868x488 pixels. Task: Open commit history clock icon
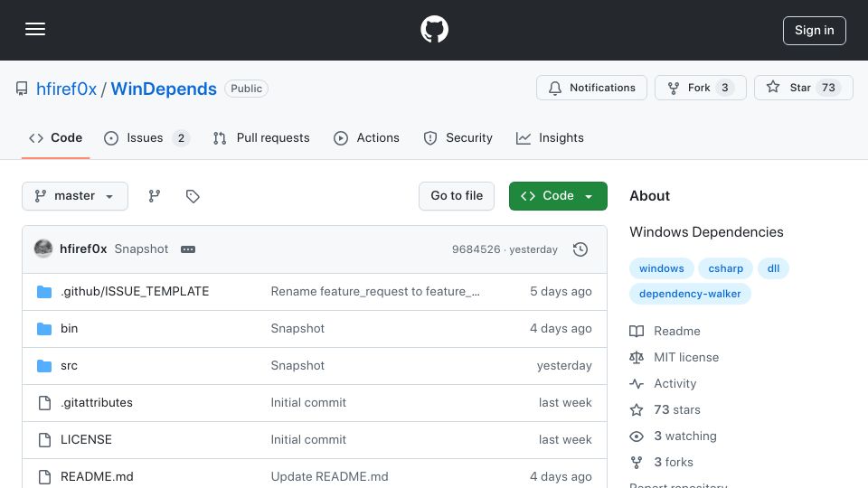(580, 249)
